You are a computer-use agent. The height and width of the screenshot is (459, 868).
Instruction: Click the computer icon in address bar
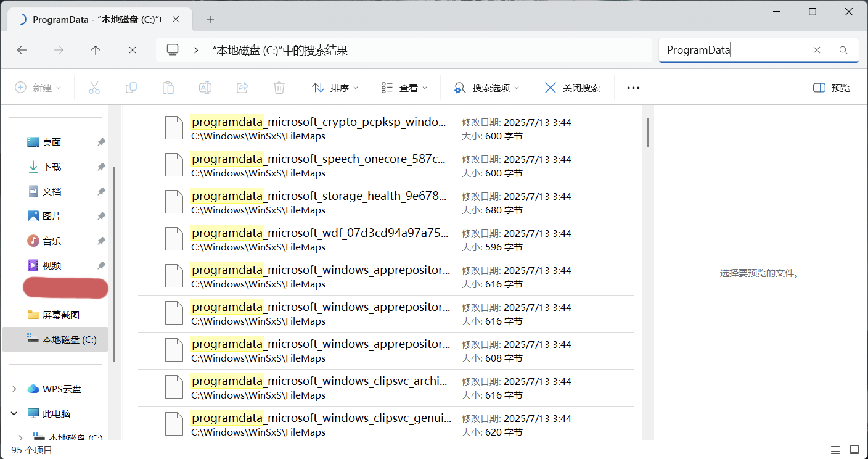click(173, 50)
